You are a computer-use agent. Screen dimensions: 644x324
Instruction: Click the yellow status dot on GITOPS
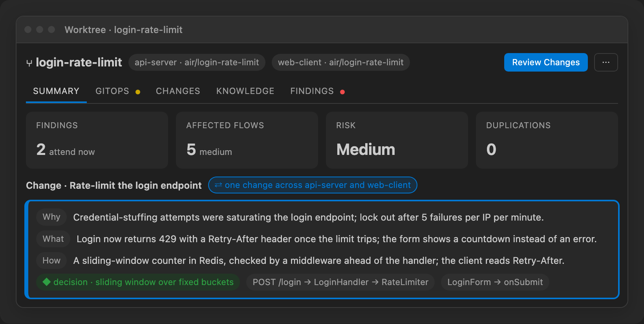(138, 92)
